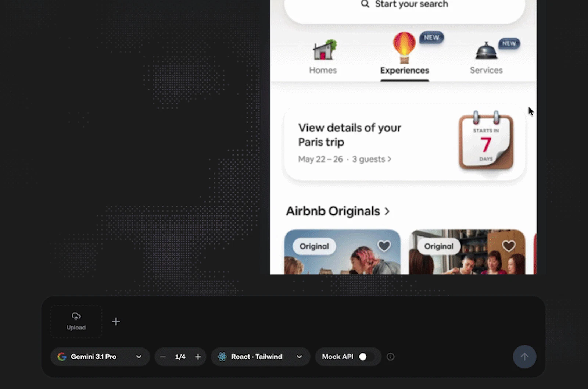Screen dimensions: 588x389
Task: Add attachment with the plus icon
Action: pos(116,322)
